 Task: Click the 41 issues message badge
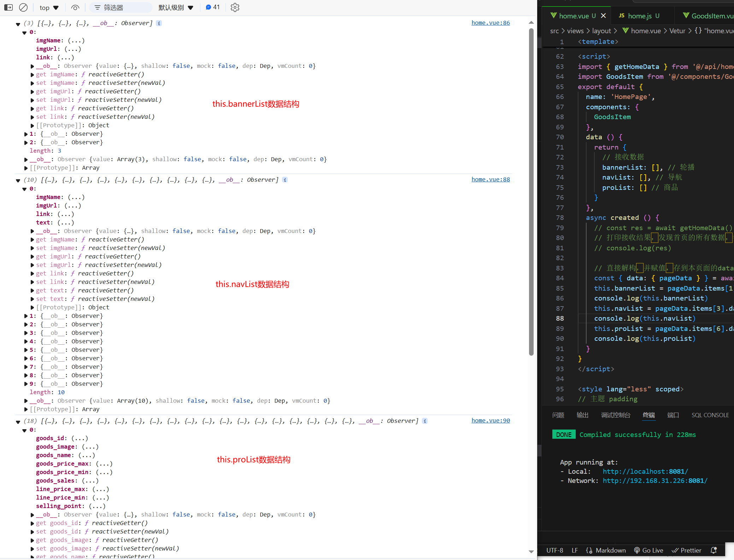click(212, 7)
